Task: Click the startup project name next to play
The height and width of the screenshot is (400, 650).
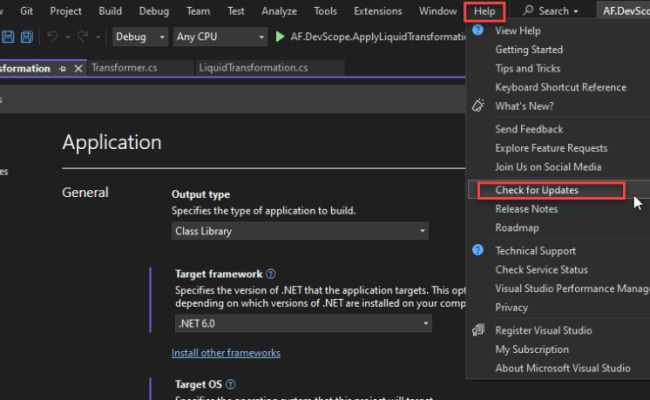Action: tap(378, 37)
